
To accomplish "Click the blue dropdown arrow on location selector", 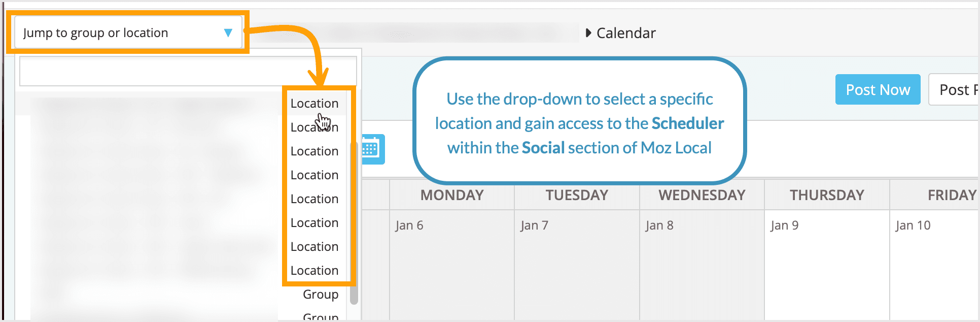I will click(229, 32).
